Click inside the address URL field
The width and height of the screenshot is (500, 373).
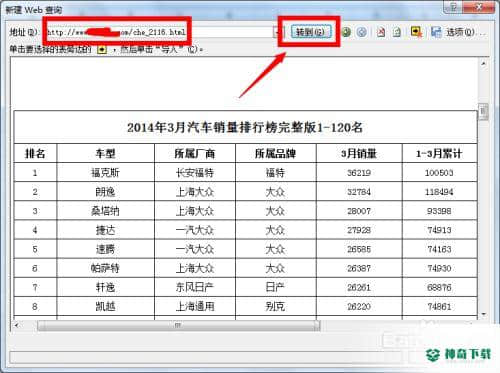(160, 32)
